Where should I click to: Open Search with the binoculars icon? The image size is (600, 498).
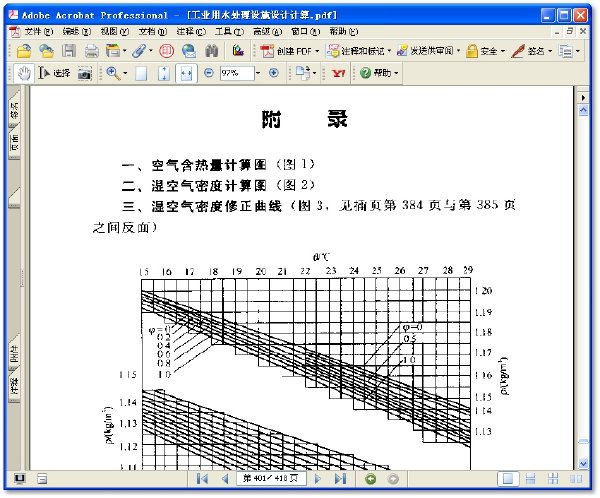212,51
